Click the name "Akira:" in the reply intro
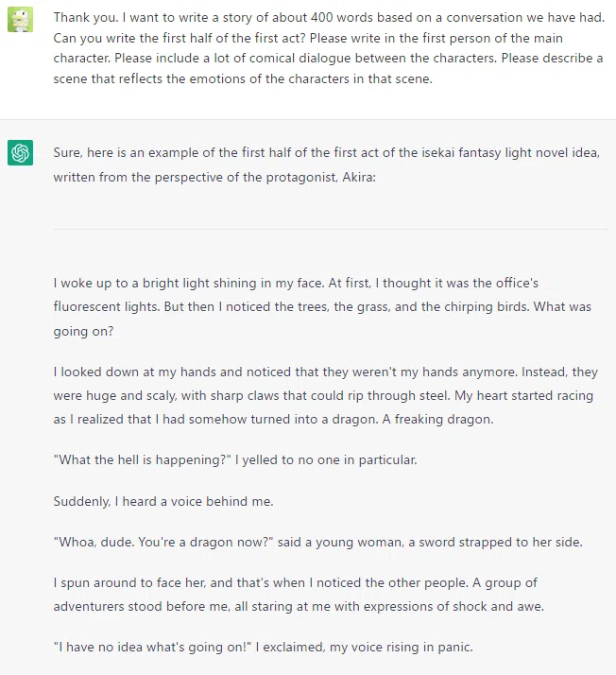This screenshot has height=675, width=616. 359,178
